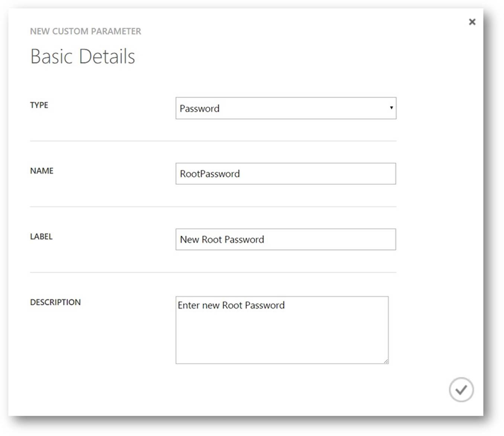Confirm with the checkmark circle button
504x436 pixels.
(461, 390)
